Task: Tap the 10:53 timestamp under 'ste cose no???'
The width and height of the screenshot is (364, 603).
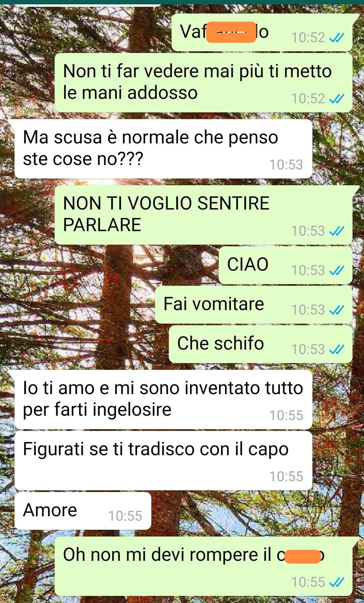Action: (x=286, y=165)
